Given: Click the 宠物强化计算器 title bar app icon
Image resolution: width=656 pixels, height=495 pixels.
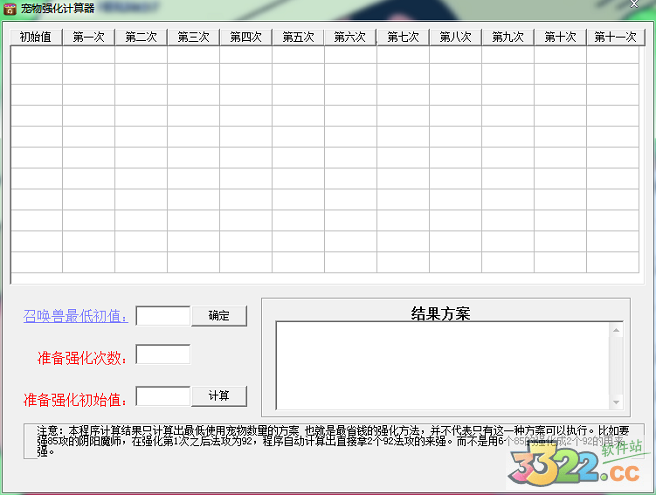Looking at the screenshot, I should click(x=10, y=8).
